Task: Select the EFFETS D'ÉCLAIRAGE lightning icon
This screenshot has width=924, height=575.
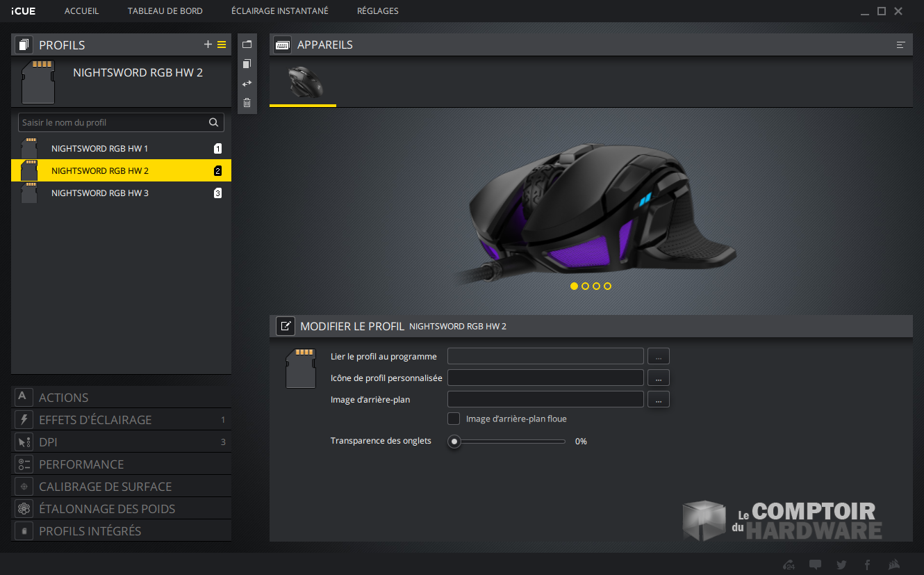Action: coord(24,419)
